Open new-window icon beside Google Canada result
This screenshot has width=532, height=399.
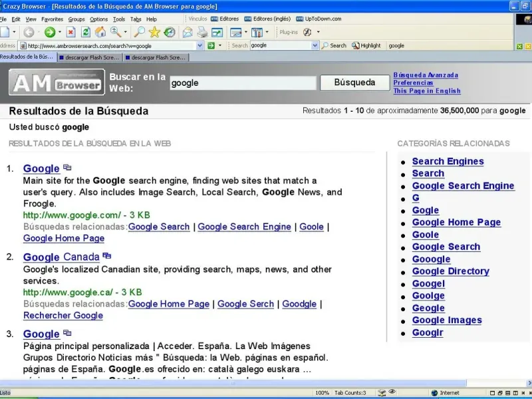click(x=107, y=255)
